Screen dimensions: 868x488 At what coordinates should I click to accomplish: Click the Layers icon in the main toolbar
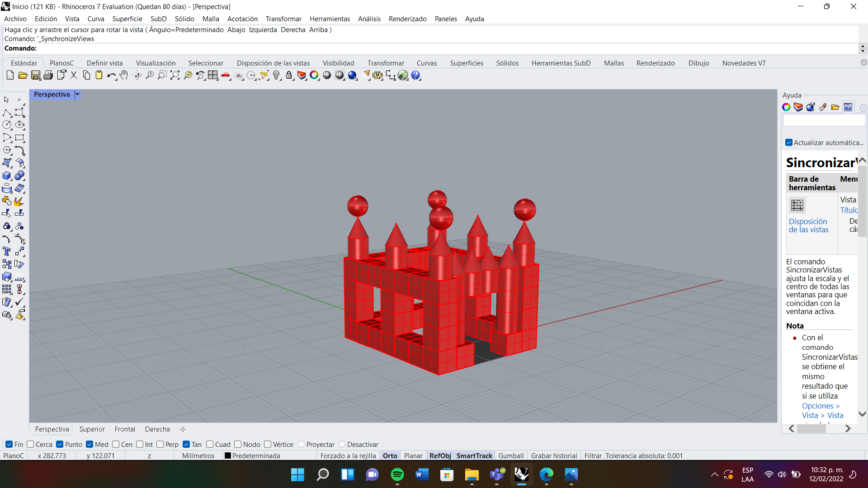point(302,75)
